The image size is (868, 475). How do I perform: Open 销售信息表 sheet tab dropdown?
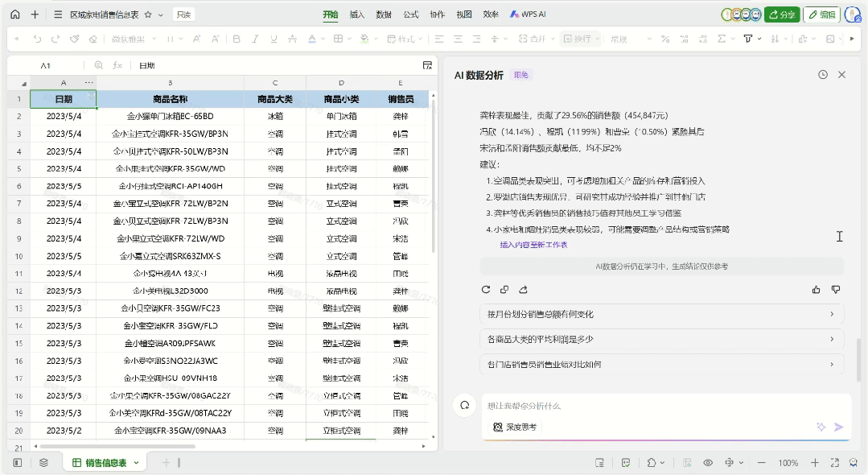pyautogui.click(x=136, y=463)
